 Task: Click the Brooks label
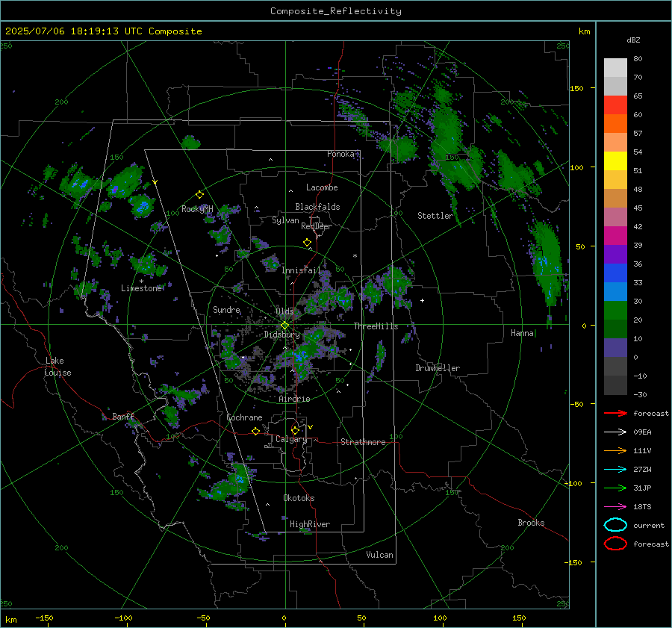click(531, 523)
